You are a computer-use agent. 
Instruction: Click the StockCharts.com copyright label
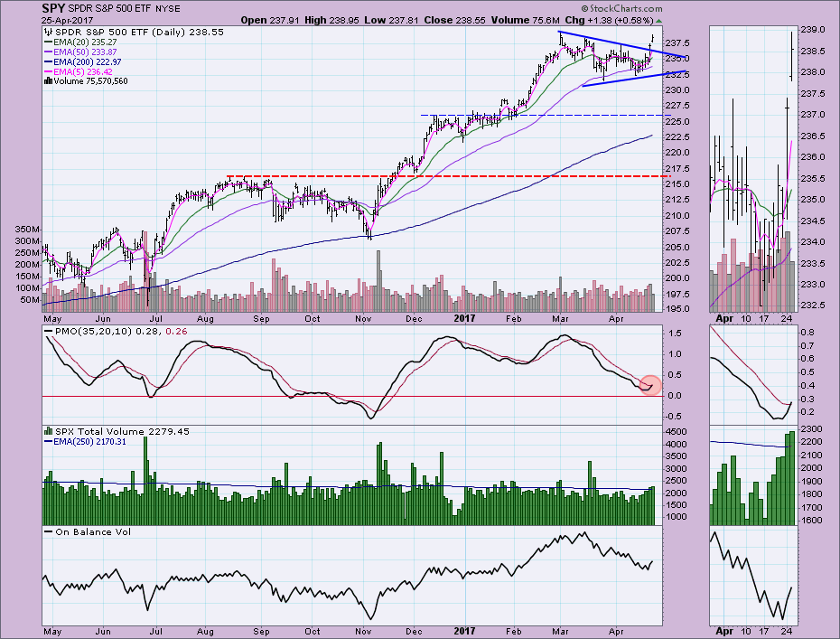[622, 8]
